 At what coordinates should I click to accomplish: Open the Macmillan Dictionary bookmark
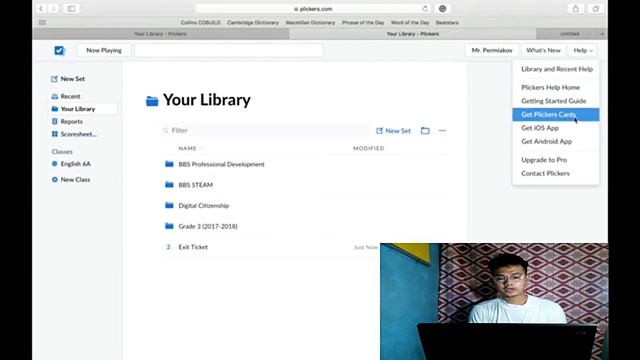(x=310, y=22)
